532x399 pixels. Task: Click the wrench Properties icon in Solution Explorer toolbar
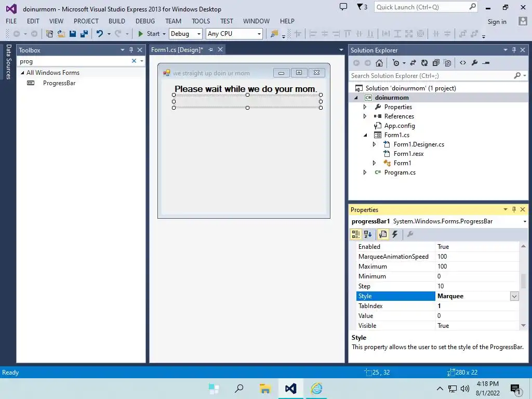[x=474, y=63]
